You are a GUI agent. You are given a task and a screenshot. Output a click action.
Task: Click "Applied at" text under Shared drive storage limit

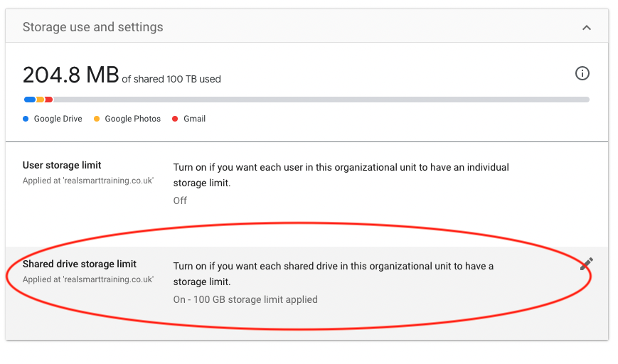pos(87,279)
